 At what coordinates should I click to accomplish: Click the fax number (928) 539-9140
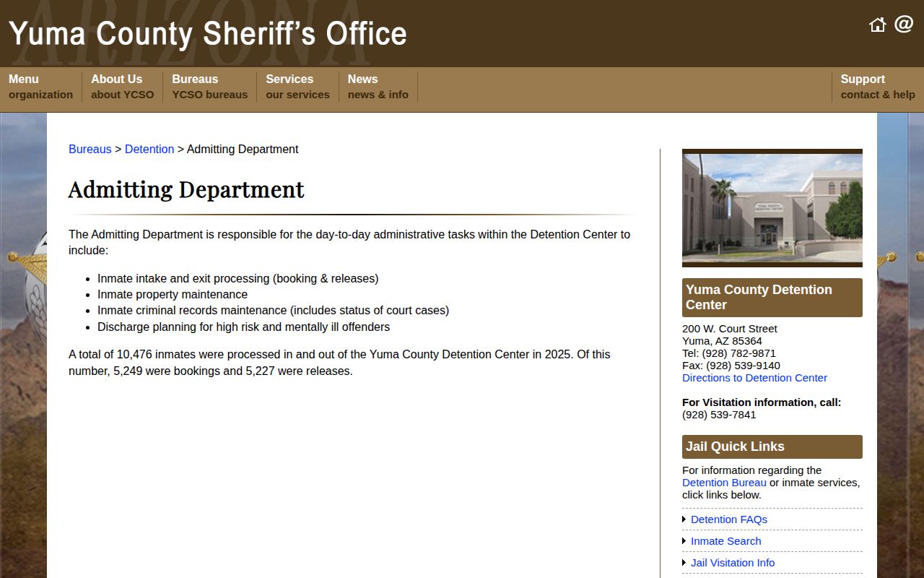tap(743, 366)
